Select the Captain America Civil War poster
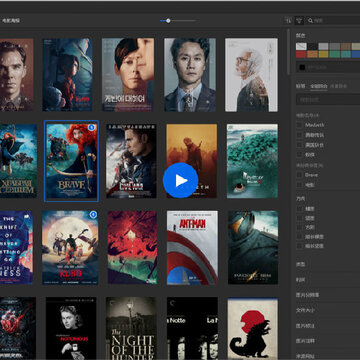Viewport: 360px width, 360px height. pyautogui.click(x=131, y=161)
